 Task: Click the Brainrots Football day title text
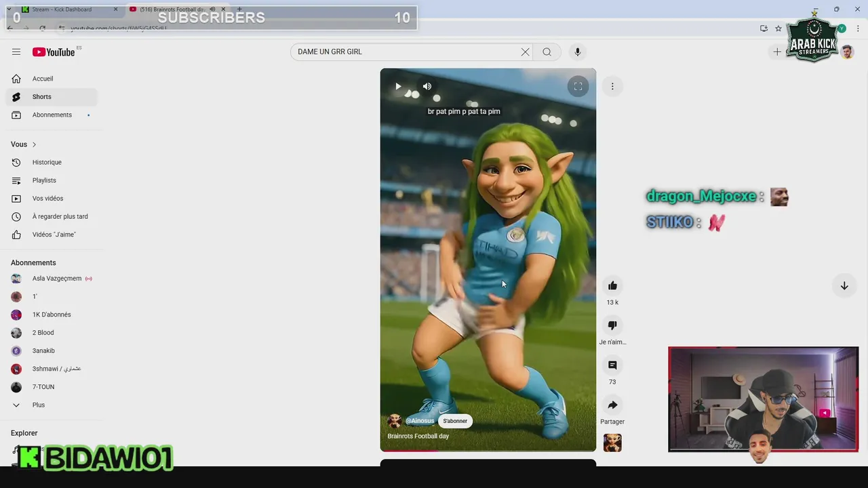pos(418,436)
